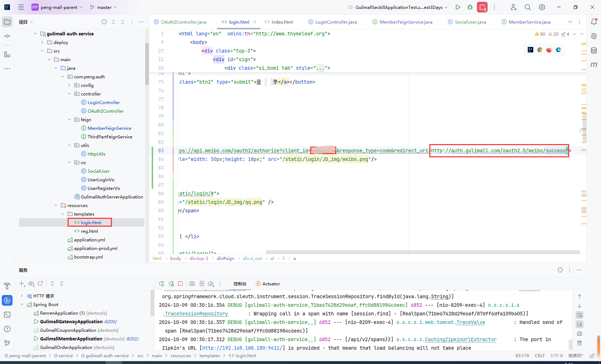601x364 pixels.
Task: Close the login.html editor tab
Action: tap(255, 22)
